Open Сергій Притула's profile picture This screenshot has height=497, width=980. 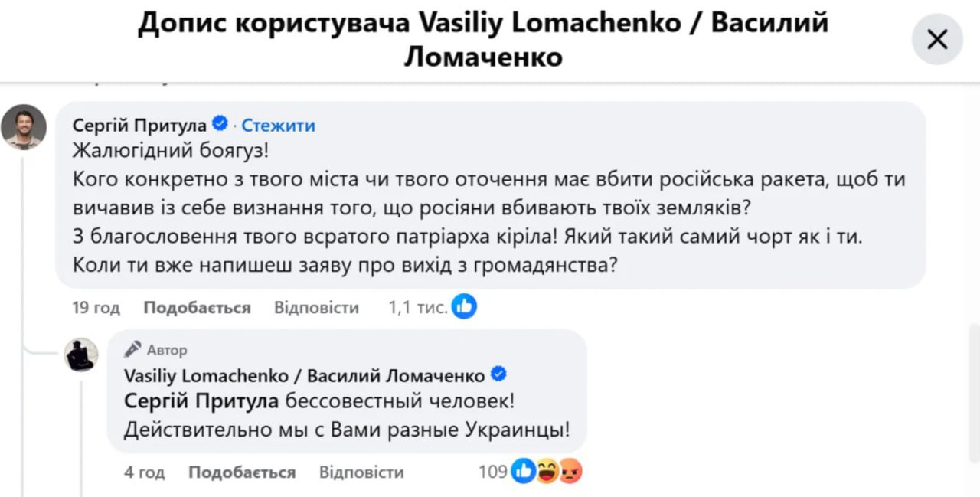point(24,126)
